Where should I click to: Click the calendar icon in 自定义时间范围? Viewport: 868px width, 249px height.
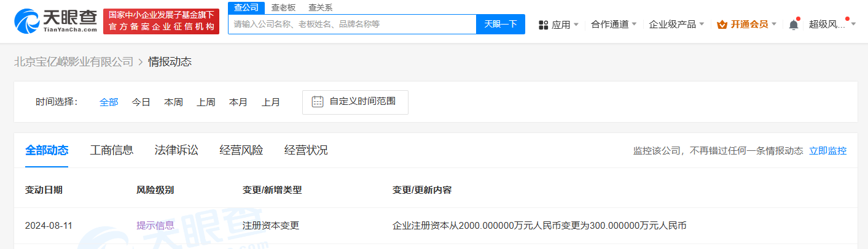point(318,102)
